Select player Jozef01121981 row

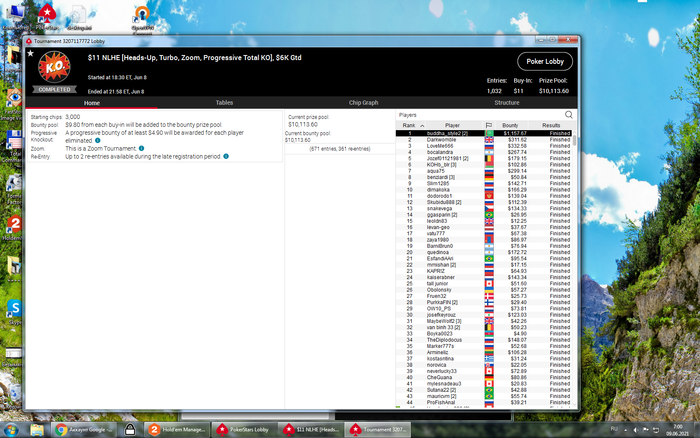483,159
